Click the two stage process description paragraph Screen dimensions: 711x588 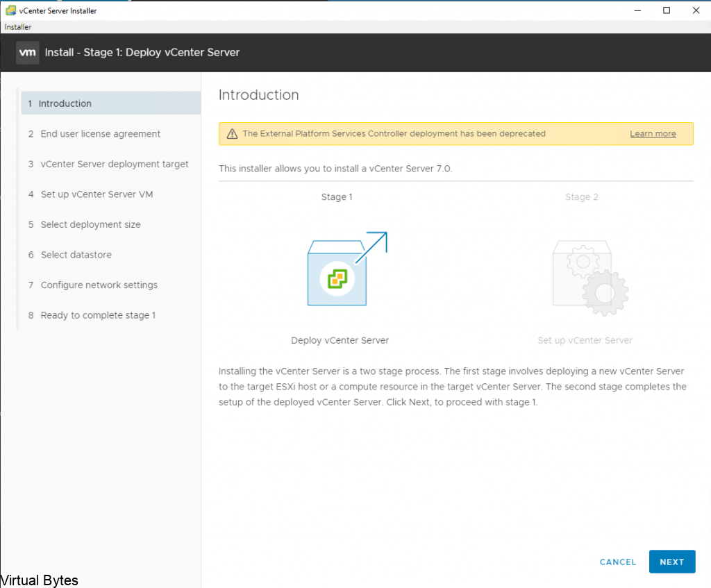[x=453, y=387]
